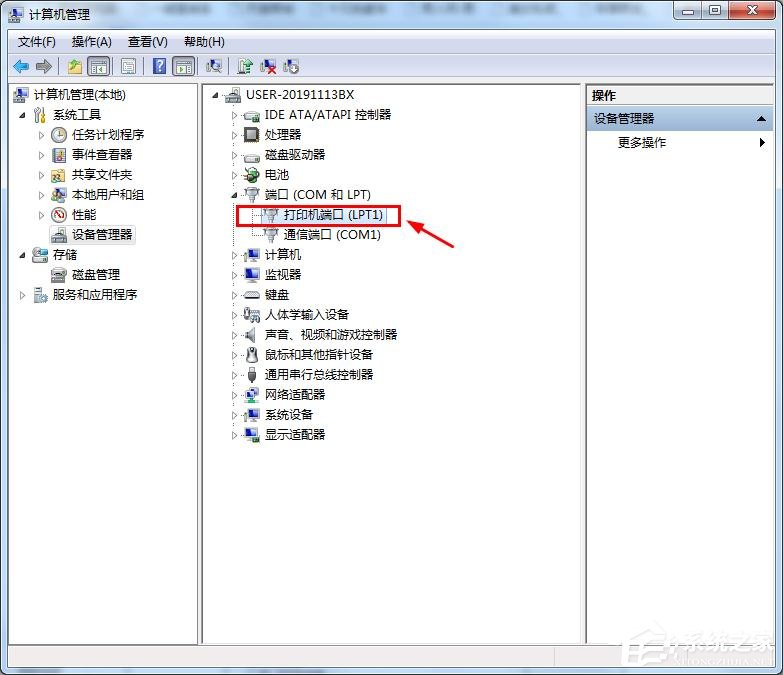
Task: Collapse the 设备管理器 section in the 操作 pane
Action: pyautogui.click(x=761, y=119)
